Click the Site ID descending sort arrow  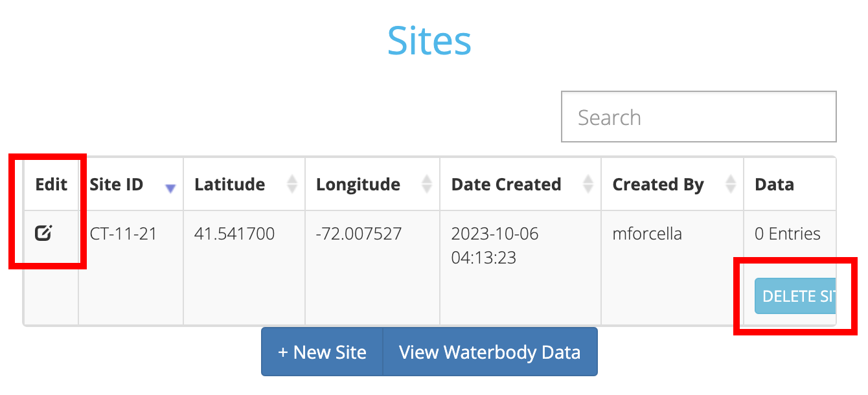170,188
